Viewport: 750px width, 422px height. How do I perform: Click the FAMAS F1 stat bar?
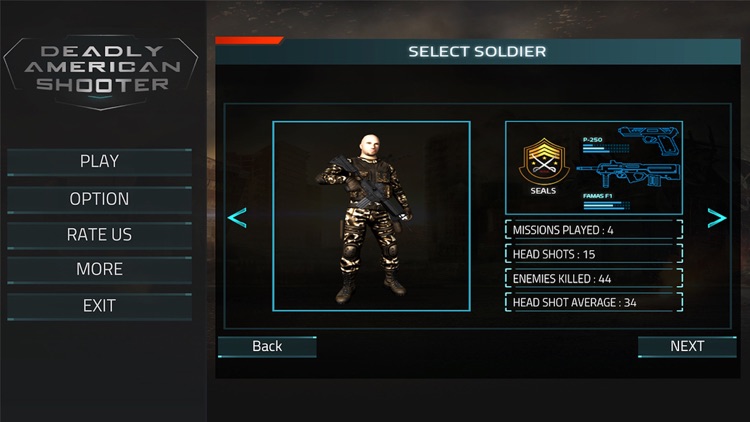[x=606, y=205]
